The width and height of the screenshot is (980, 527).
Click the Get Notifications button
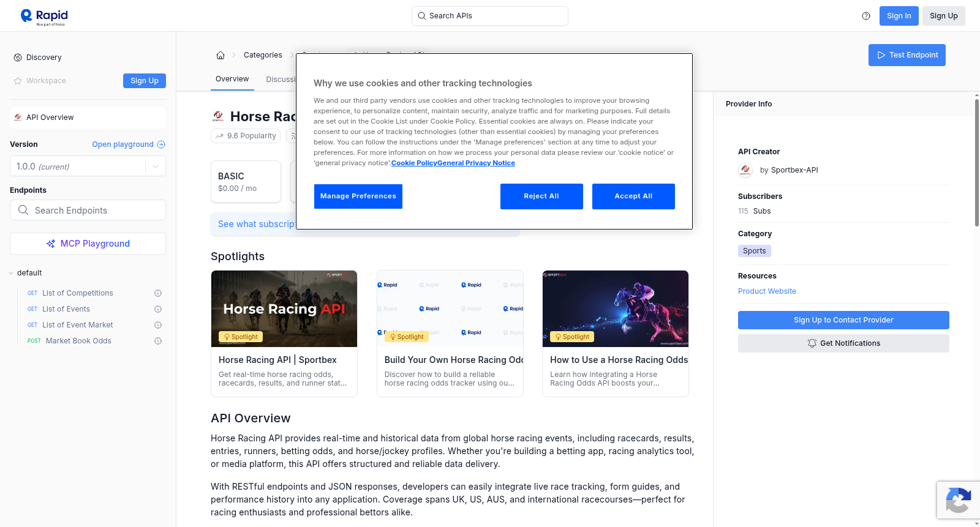[x=843, y=343]
